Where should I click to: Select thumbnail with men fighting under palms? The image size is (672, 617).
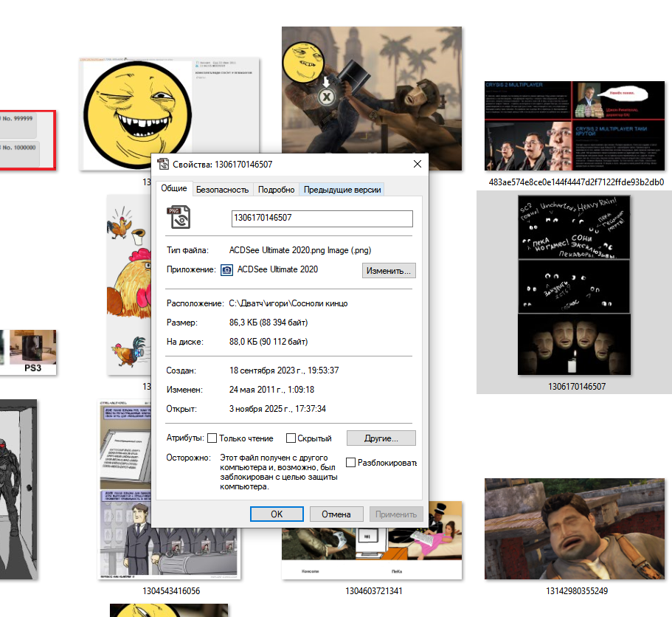pyautogui.click(x=372, y=89)
